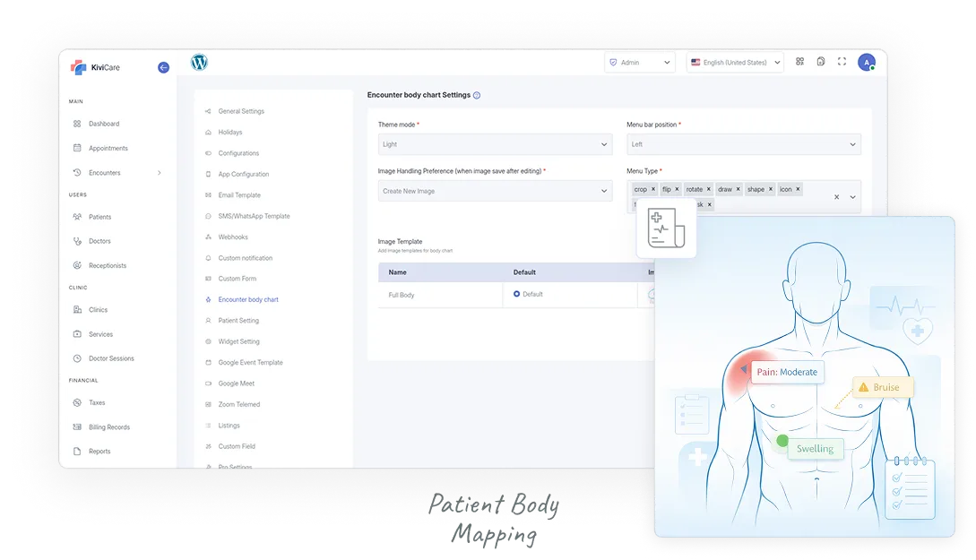Open the Menu bar position dropdown
This screenshot has height=560, width=976.
pos(743,144)
